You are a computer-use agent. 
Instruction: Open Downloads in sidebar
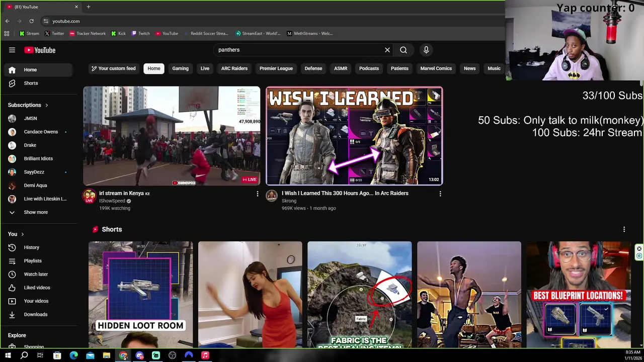38,314
